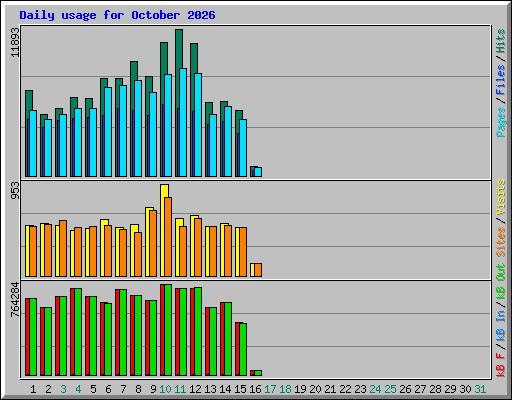The height and width of the screenshot is (400, 512).
Task: Click day 11 on the x-axis
Action: pos(180,389)
